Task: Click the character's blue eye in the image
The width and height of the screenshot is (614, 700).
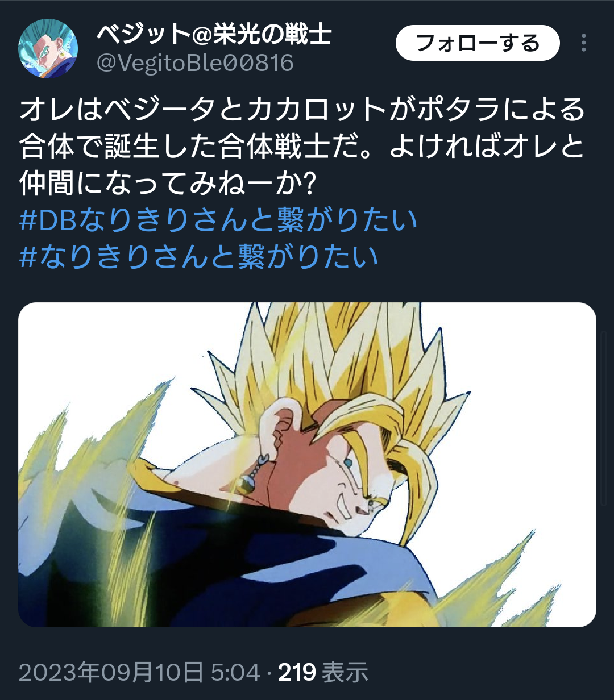Action: pos(349,464)
